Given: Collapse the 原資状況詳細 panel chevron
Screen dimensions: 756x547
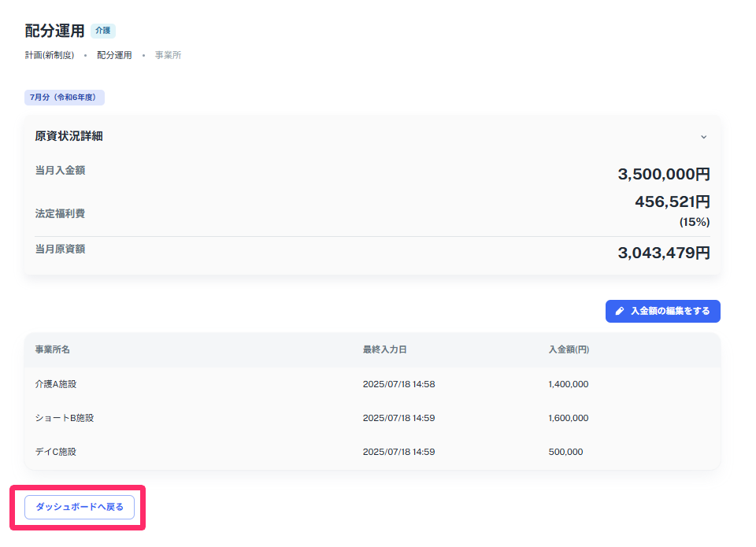Looking at the screenshot, I should pyautogui.click(x=703, y=136).
